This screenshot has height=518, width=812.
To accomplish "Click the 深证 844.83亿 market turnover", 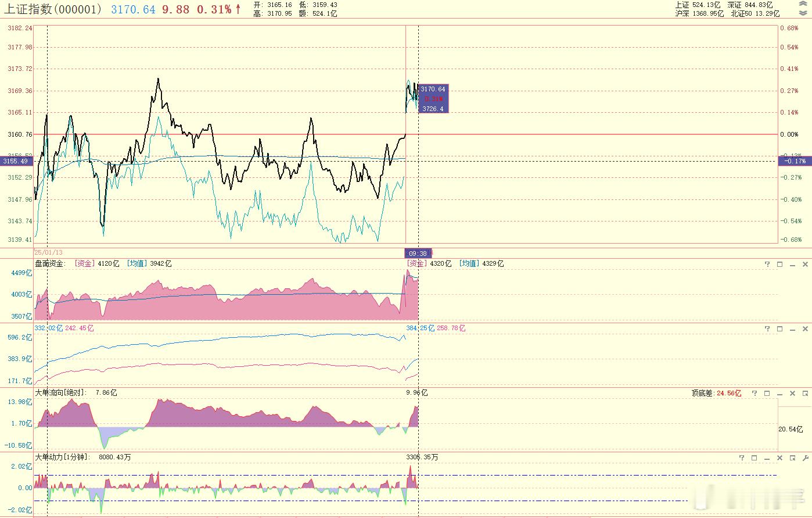I will (750, 5).
